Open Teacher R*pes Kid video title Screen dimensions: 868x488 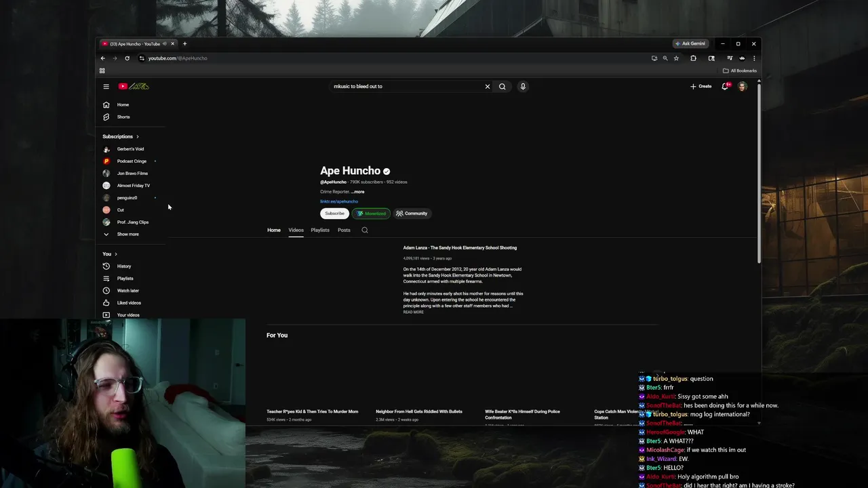click(x=312, y=411)
